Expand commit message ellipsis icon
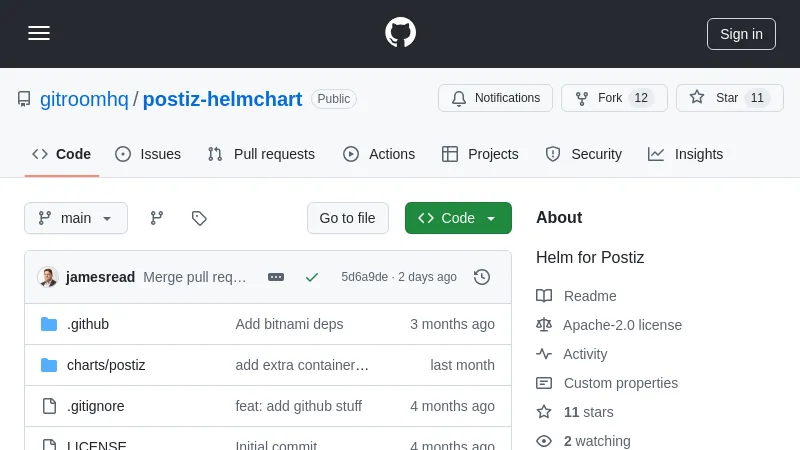 [x=276, y=277]
